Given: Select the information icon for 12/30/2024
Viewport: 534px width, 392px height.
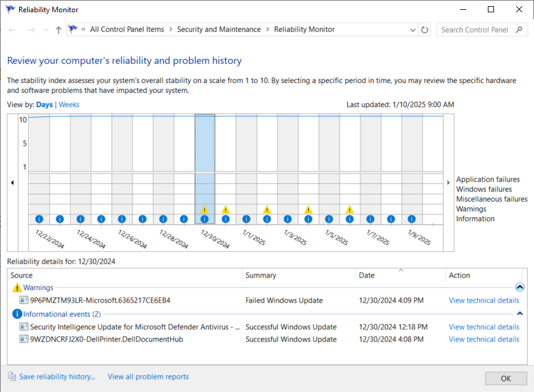Looking at the screenshot, I should 204,219.
